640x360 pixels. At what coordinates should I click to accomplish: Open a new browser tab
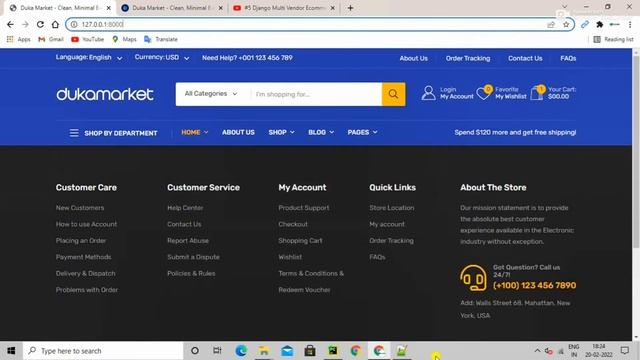point(350,8)
